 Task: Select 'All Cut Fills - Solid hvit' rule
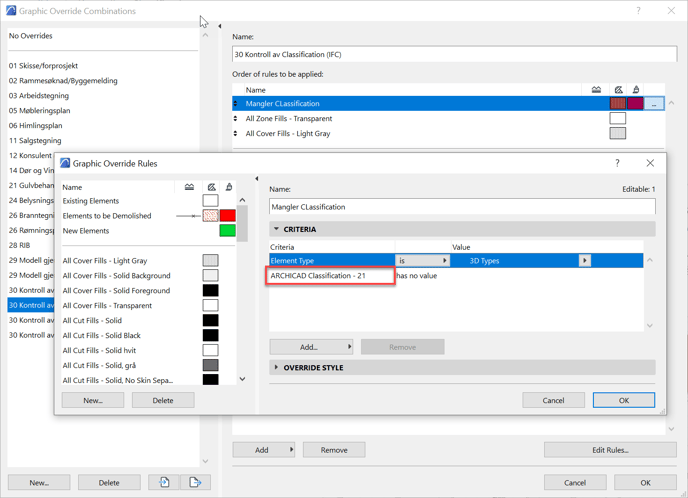pyautogui.click(x=149, y=350)
